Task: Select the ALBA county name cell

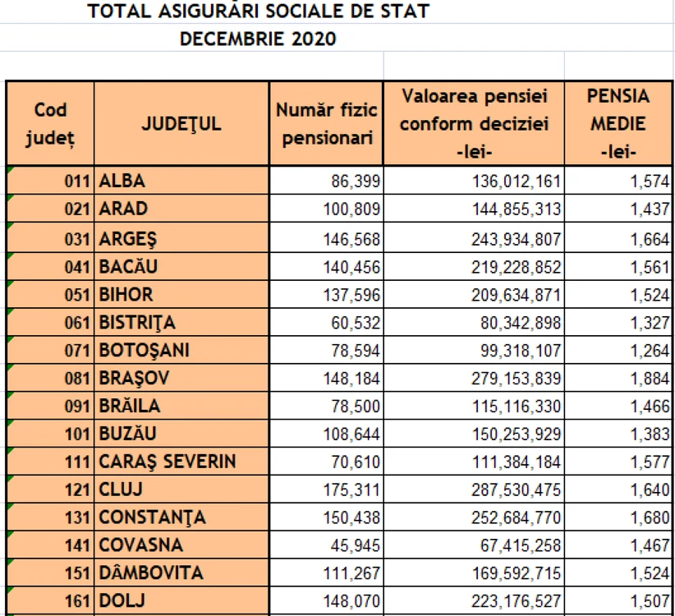Action: (x=181, y=181)
